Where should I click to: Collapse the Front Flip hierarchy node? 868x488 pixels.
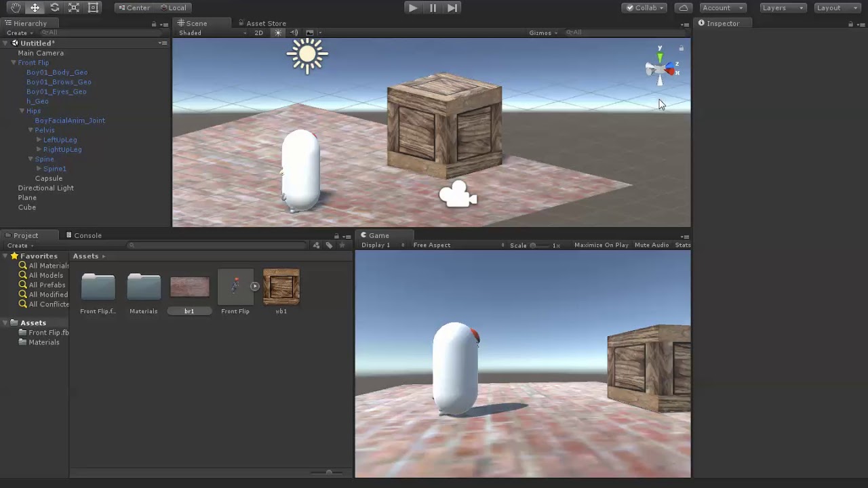tap(14, 62)
